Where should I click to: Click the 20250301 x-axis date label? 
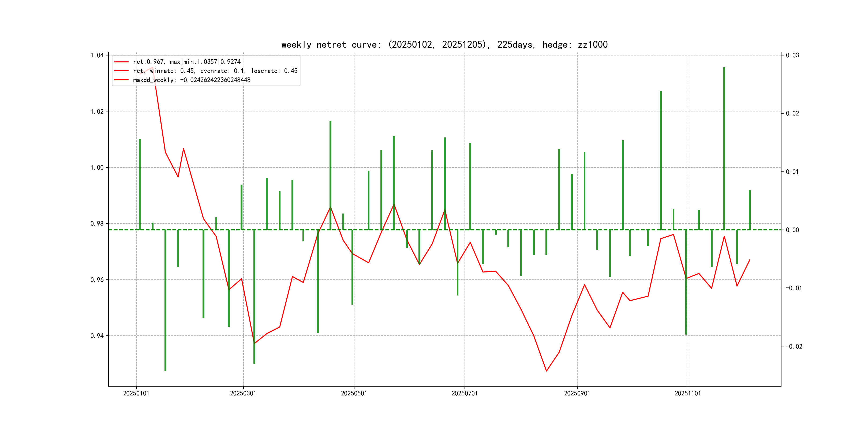coord(243,393)
